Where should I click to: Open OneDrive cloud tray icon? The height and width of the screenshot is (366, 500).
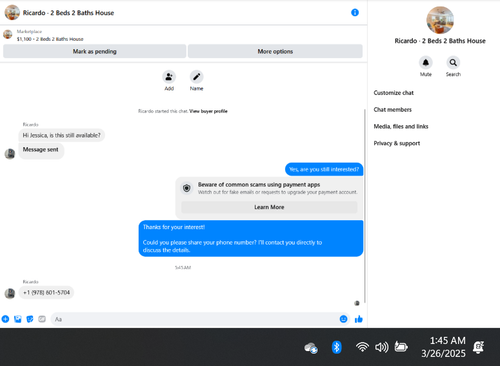[x=311, y=348]
